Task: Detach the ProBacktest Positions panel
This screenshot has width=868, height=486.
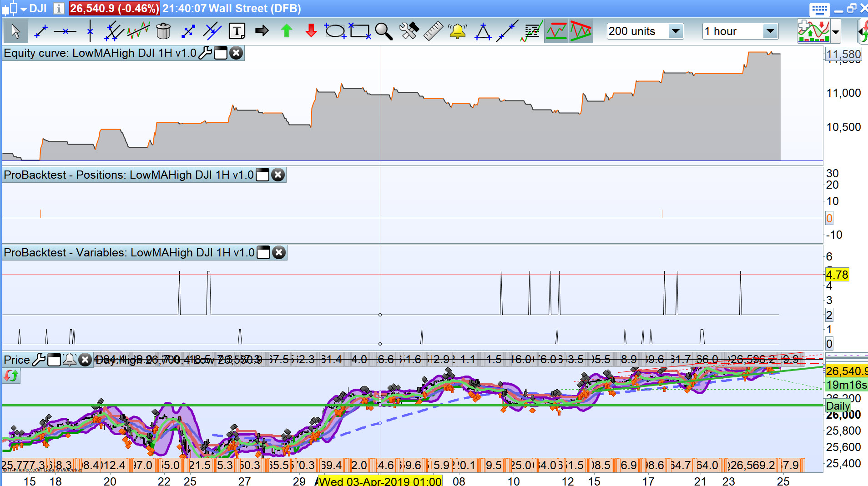Action: pos(262,175)
